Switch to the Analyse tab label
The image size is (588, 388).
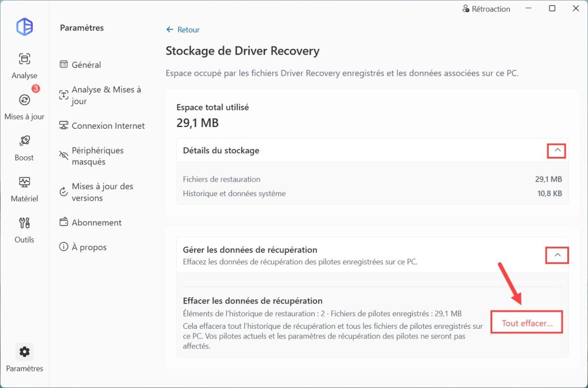(x=24, y=75)
